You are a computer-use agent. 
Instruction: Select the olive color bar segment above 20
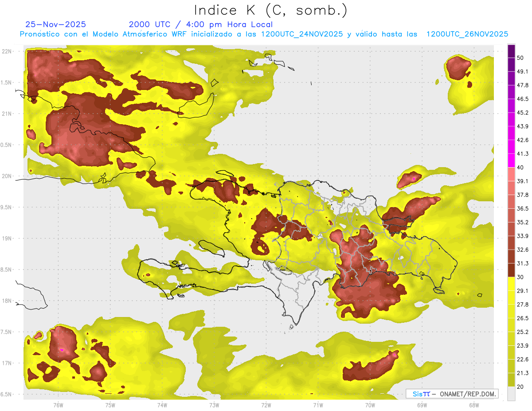coord(511,380)
